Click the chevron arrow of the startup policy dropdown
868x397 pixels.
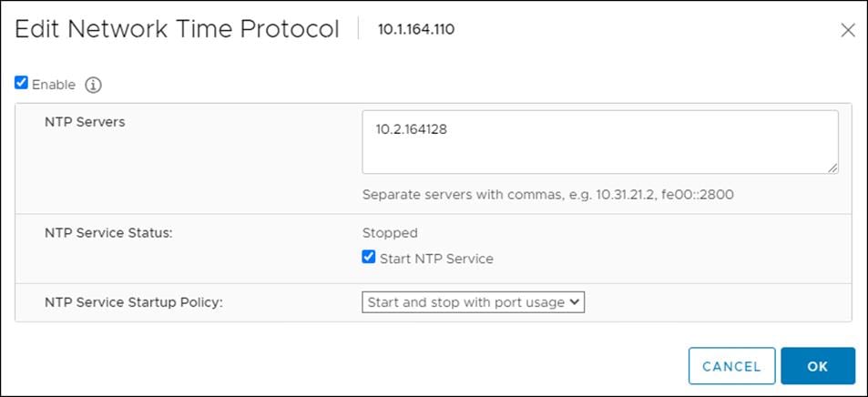574,301
